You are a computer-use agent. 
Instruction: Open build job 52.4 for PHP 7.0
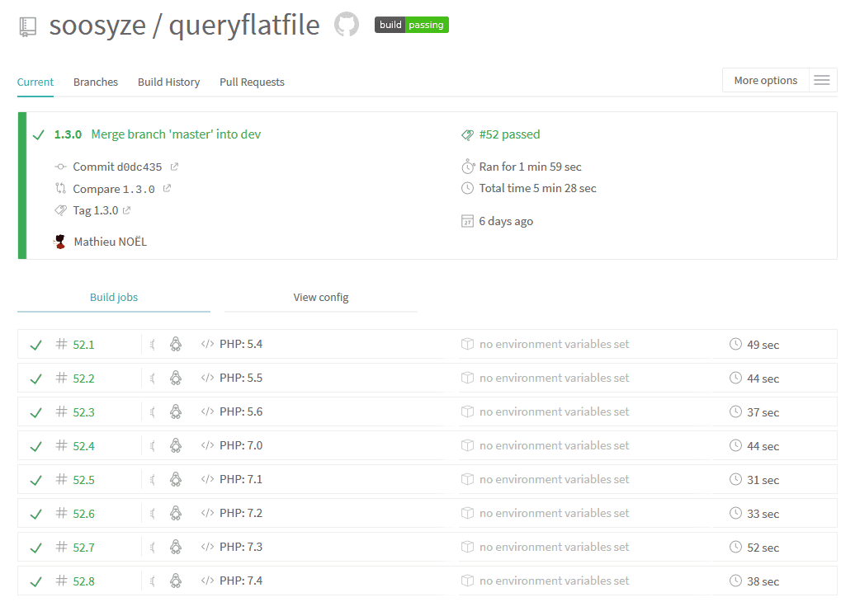point(83,446)
